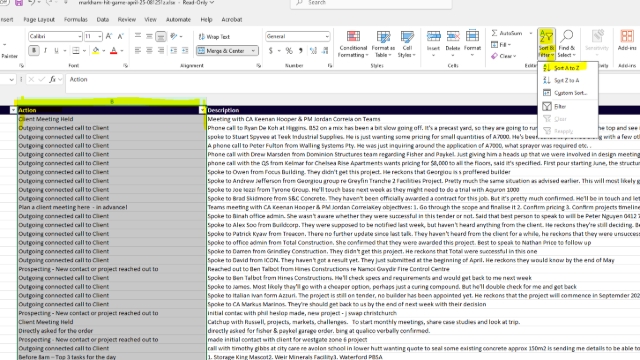Increase indent icon
Image resolution: width=640 pixels, height=360 pixels.
[x=185, y=51]
